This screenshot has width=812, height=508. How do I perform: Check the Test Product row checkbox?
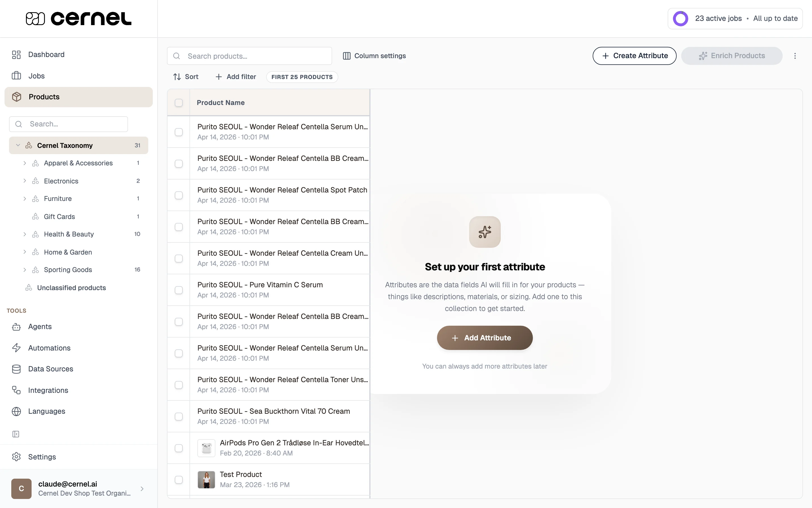coord(179,479)
